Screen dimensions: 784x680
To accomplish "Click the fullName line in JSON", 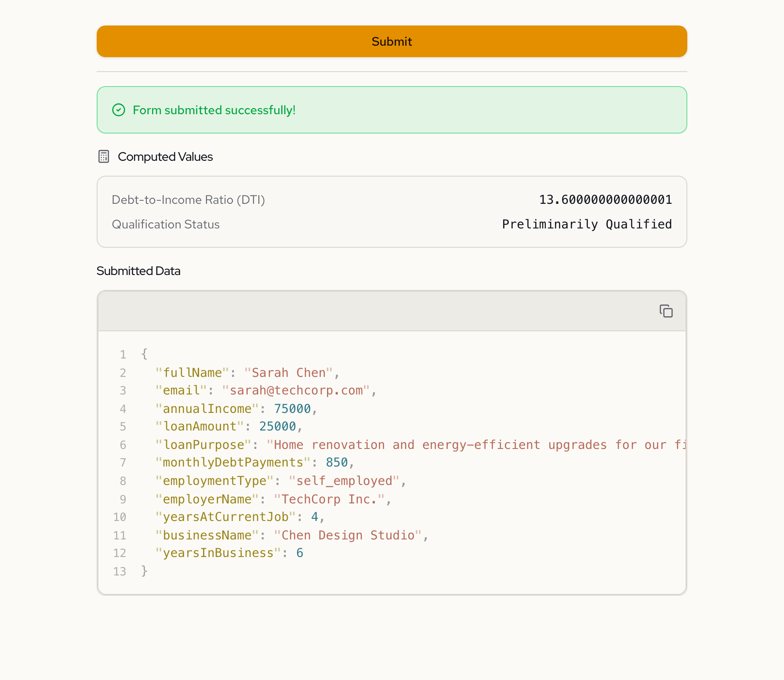I will (247, 373).
